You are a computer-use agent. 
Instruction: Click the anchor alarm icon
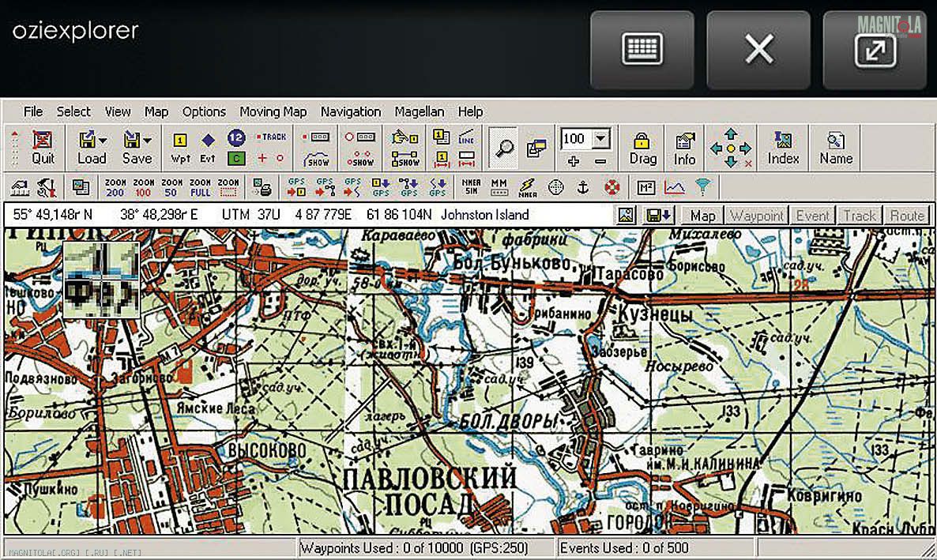pos(582,188)
